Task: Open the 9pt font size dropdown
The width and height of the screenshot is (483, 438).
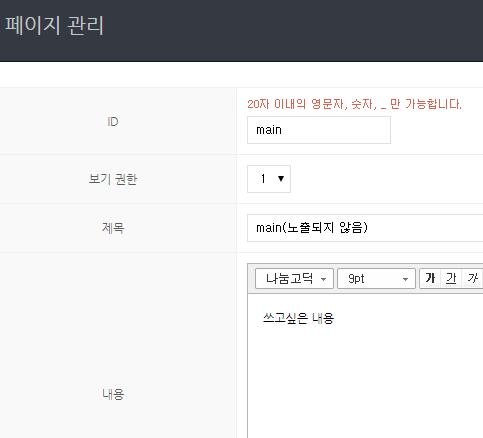Action: (x=376, y=278)
